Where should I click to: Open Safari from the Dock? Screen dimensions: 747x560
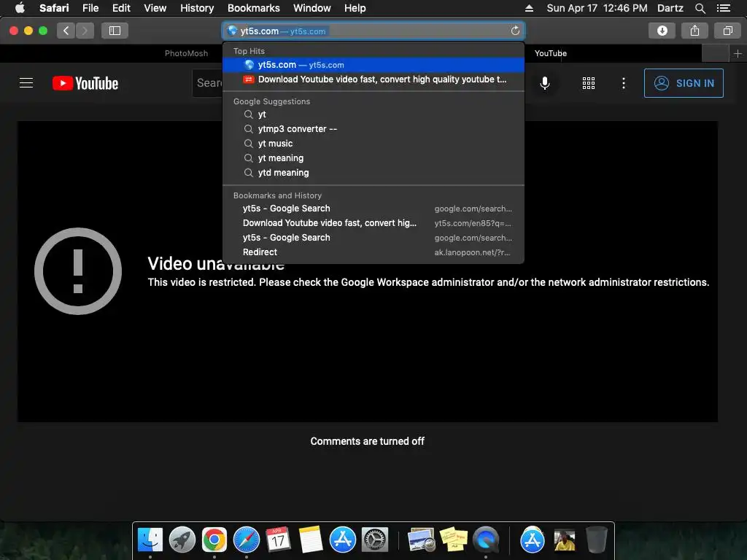pos(247,540)
